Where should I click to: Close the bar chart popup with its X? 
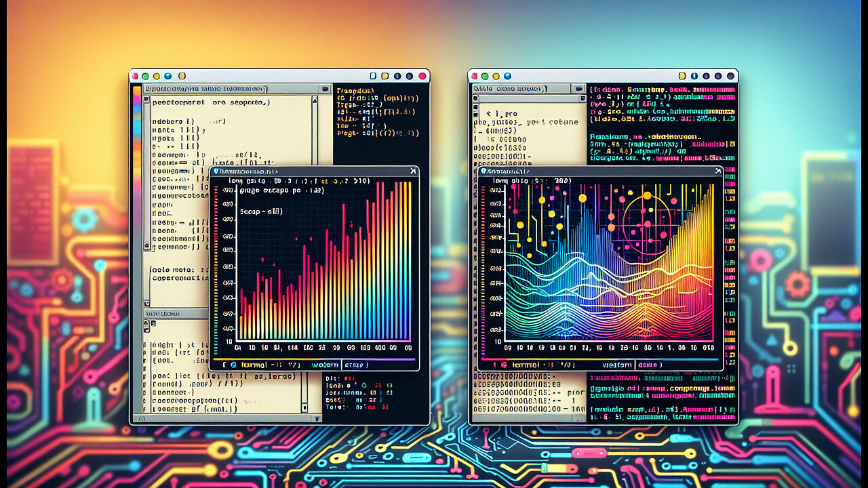click(413, 171)
